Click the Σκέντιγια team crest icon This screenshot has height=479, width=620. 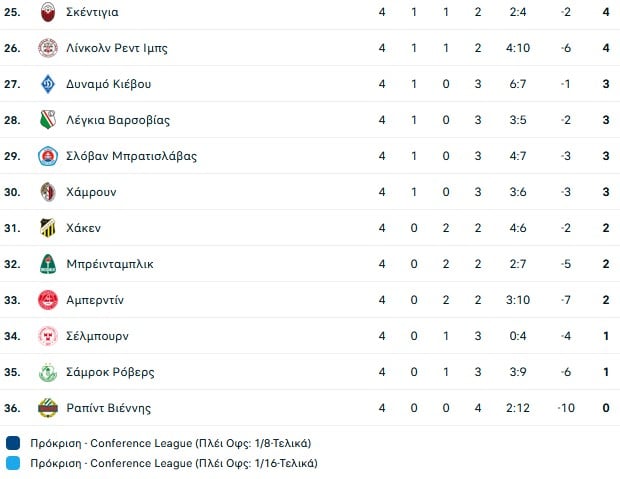coord(48,12)
